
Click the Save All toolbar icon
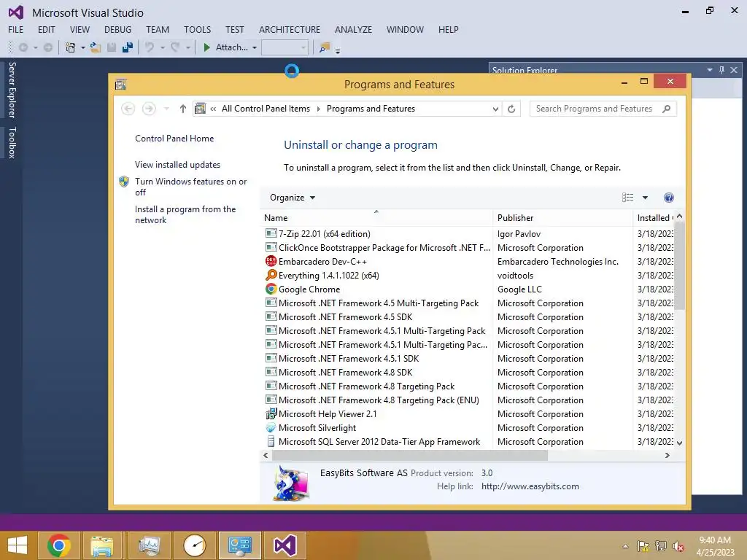[x=128, y=47]
